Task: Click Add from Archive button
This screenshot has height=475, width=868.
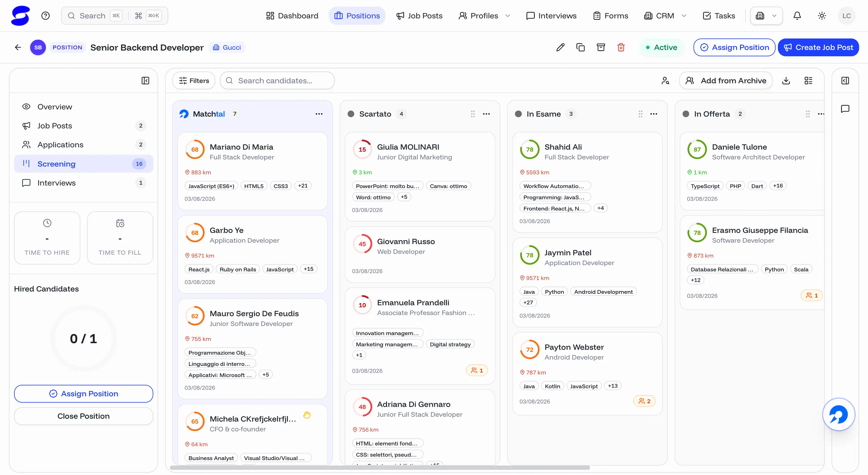Action: tap(726, 81)
